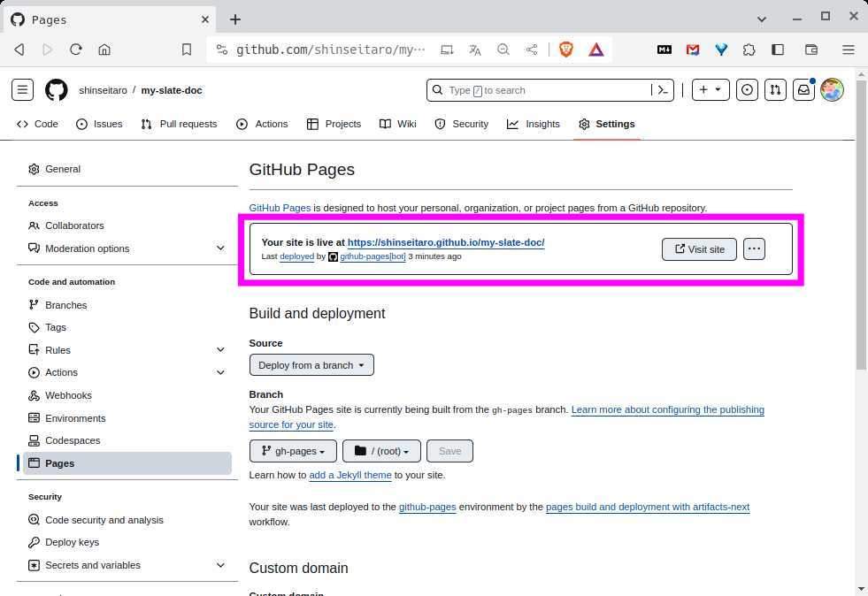
Task: Click the browser address bar URL
Action: point(331,50)
